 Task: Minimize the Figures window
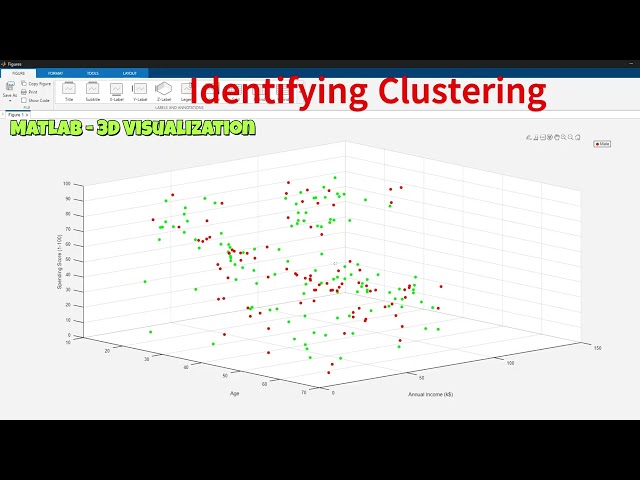(631, 64)
